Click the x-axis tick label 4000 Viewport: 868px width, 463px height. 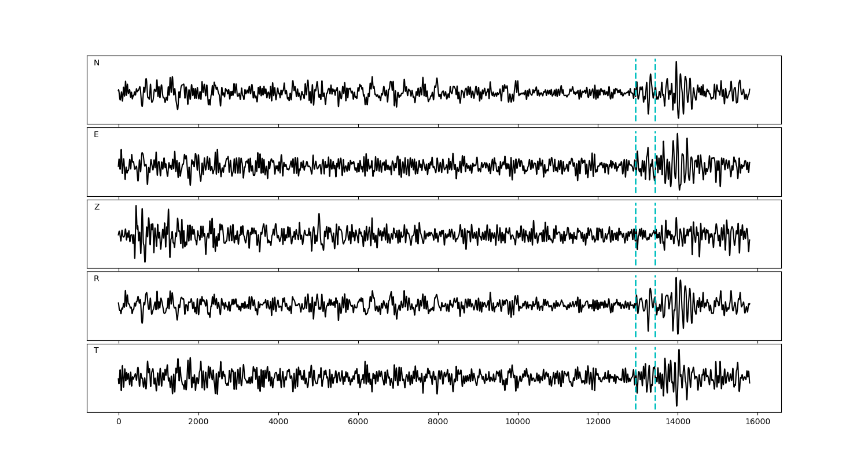point(278,422)
